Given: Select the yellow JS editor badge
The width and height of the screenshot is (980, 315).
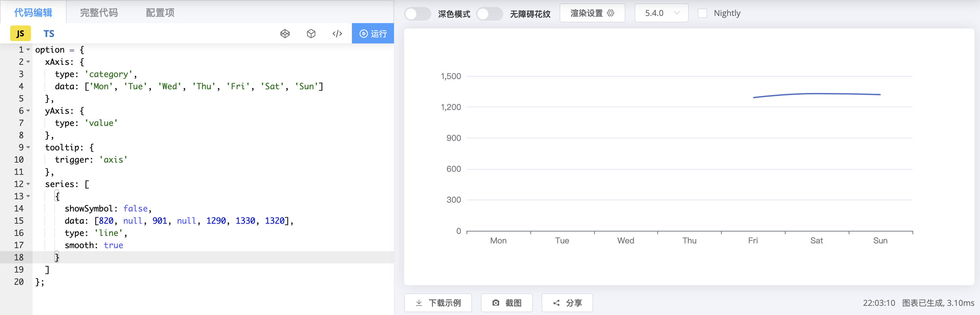Looking at the screenshot, I should (x=21, y=34).
